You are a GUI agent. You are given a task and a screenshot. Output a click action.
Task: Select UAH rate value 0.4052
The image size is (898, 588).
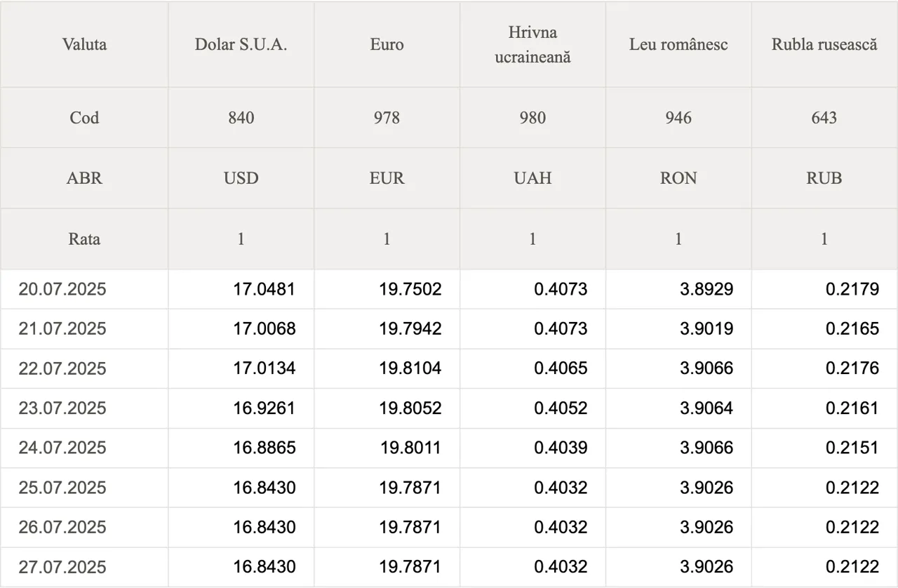point(561,408)
